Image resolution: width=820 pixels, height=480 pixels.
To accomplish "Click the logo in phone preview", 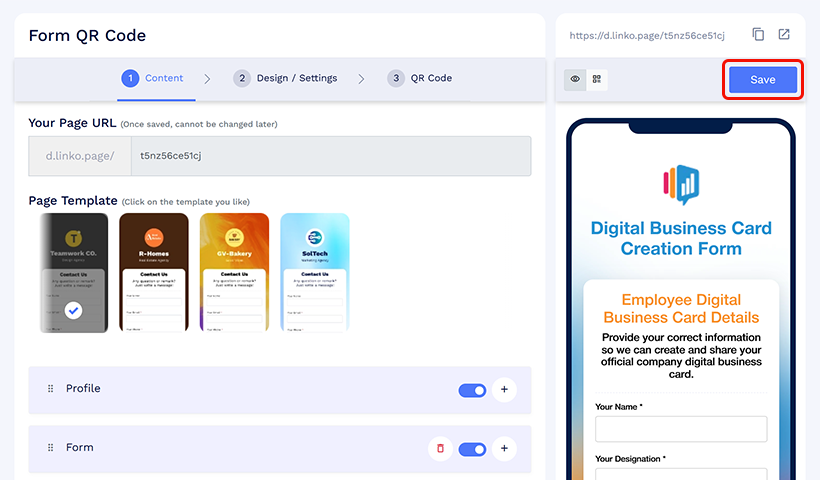I will tap(681, 184).
